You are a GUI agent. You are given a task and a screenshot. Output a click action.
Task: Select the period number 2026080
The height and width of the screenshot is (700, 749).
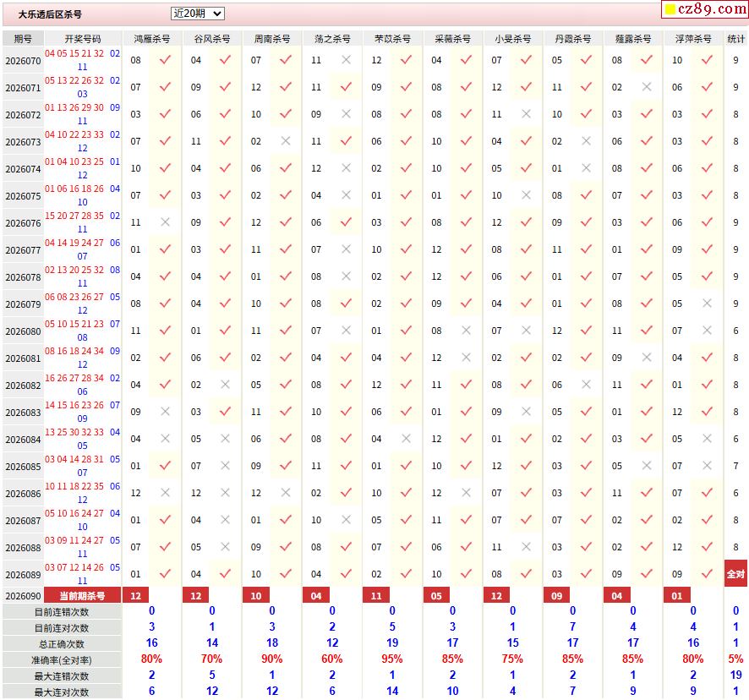(x=23, y=331)
